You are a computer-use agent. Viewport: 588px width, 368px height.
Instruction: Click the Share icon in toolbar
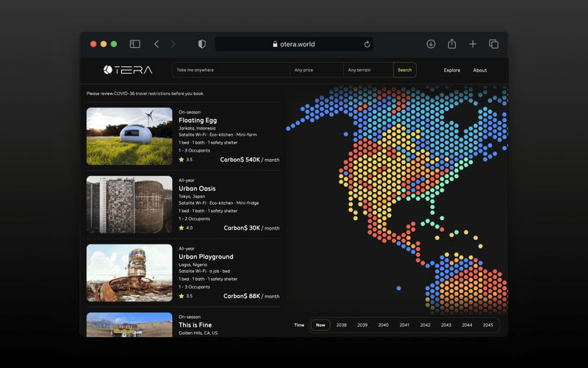click(x=452, y=44)
